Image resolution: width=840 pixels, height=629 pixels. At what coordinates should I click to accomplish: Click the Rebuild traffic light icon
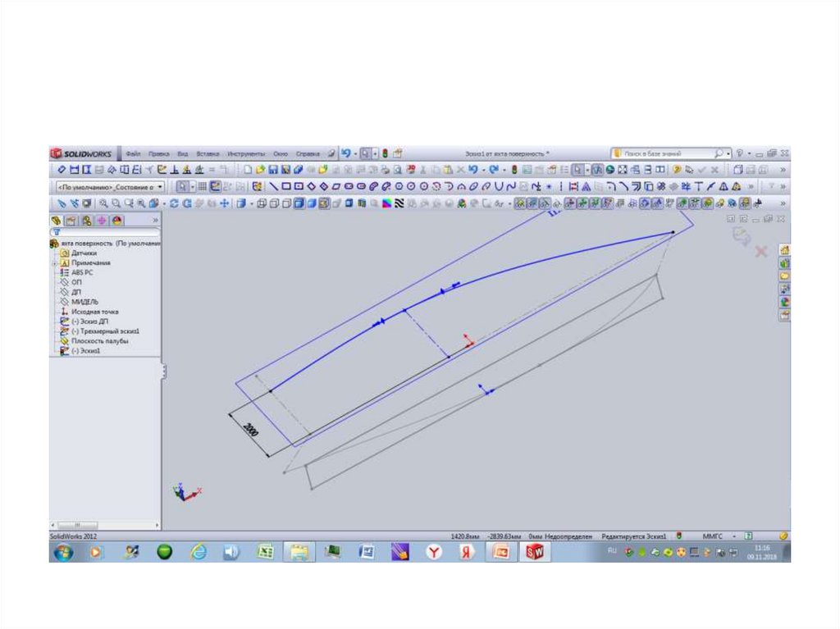386,153
